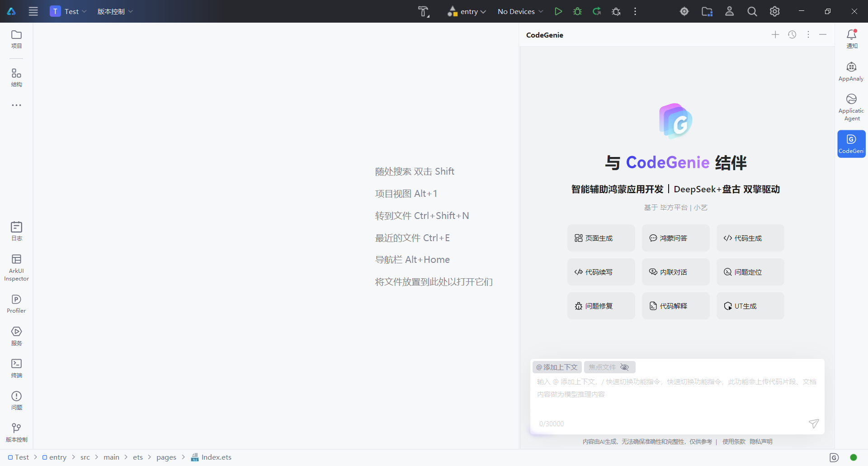Image resolution: width=868 pixels, height=466 pixels.
Task: Choose 内联对话 inline chat
Action: point(676,272)
